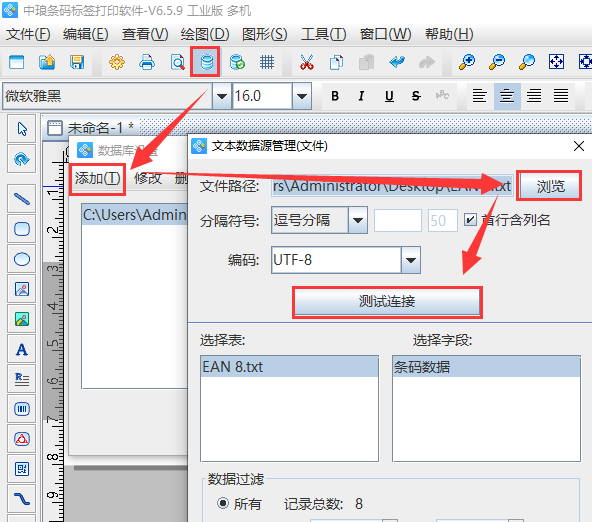
Task: Select the text 'A' tool
Action: [22, 349]
